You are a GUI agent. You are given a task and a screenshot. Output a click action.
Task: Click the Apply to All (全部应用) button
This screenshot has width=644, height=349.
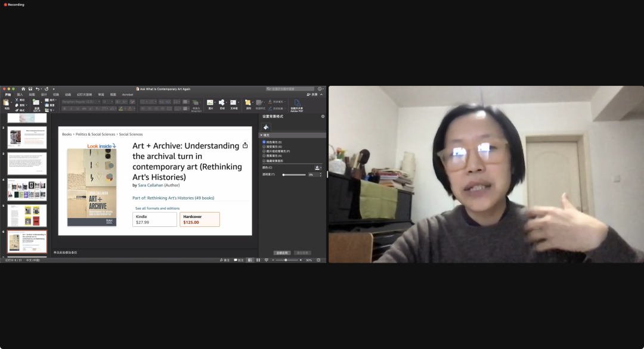coord(282,253)
